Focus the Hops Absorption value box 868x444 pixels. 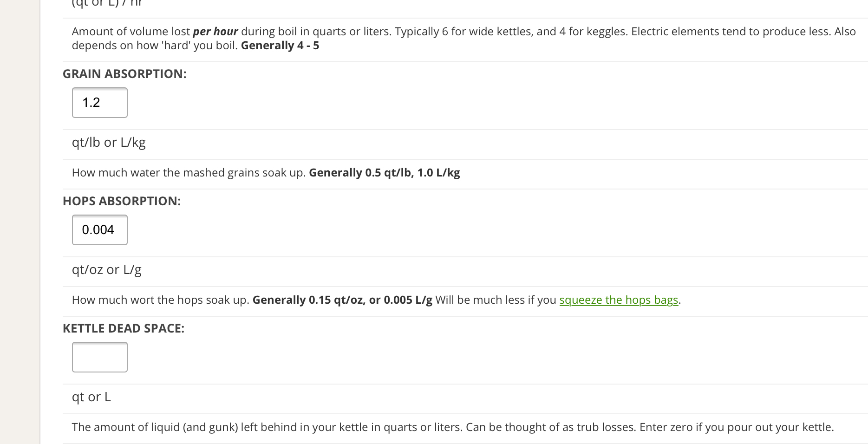(99, 230)
